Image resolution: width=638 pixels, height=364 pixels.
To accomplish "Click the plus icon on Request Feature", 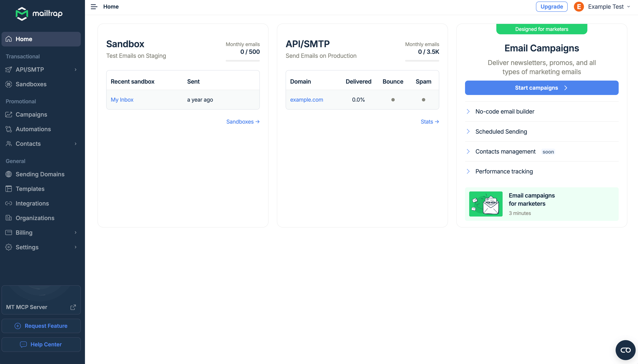I will coord(18,326).
